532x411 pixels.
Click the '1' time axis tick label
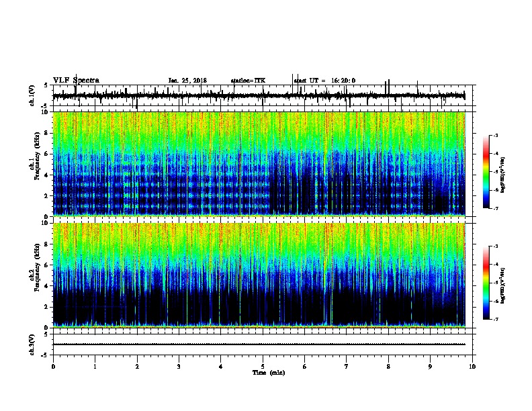click(x=95, y=367)
